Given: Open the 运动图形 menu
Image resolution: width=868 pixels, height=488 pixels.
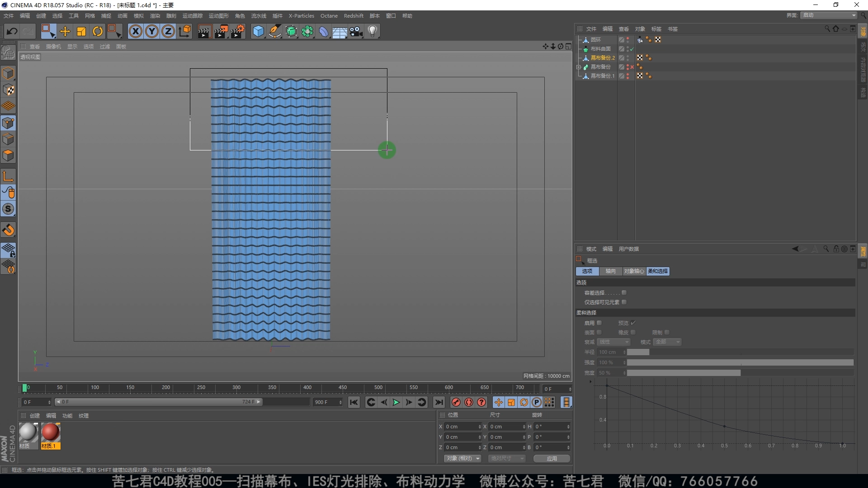Looking at the screenshot, I should [x=218, y=16].
